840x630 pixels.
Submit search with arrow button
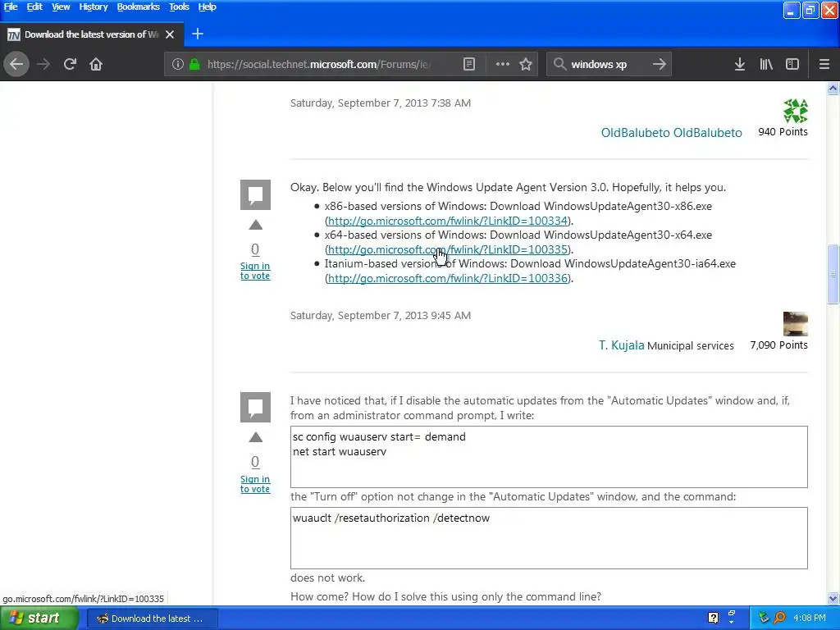(x=660, y=64)
